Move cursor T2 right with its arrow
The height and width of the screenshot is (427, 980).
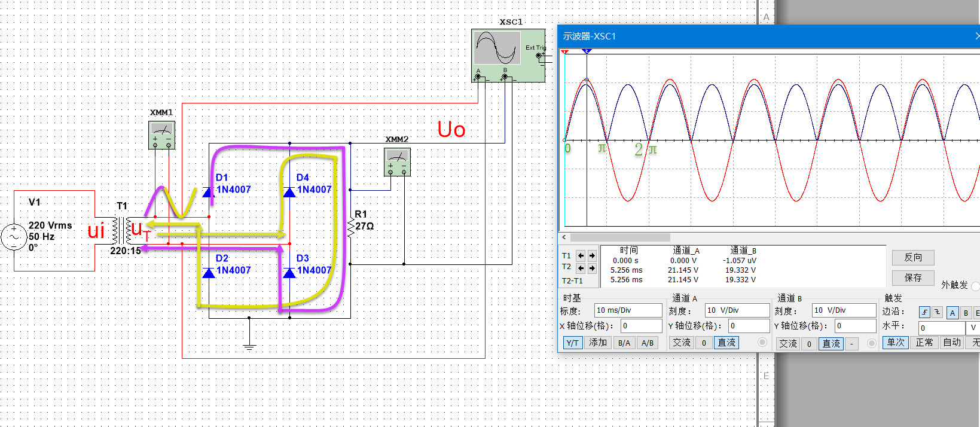(x=592, y=268)
